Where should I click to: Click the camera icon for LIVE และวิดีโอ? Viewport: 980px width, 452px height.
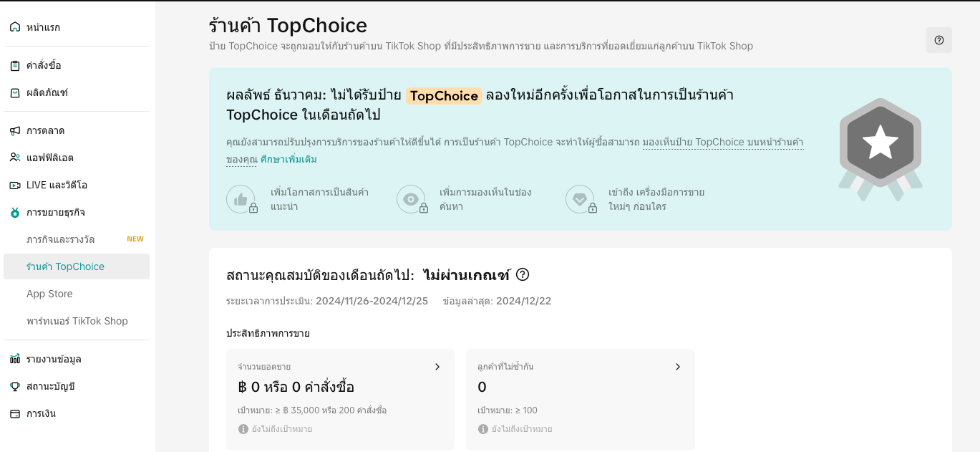pos(15,185)
